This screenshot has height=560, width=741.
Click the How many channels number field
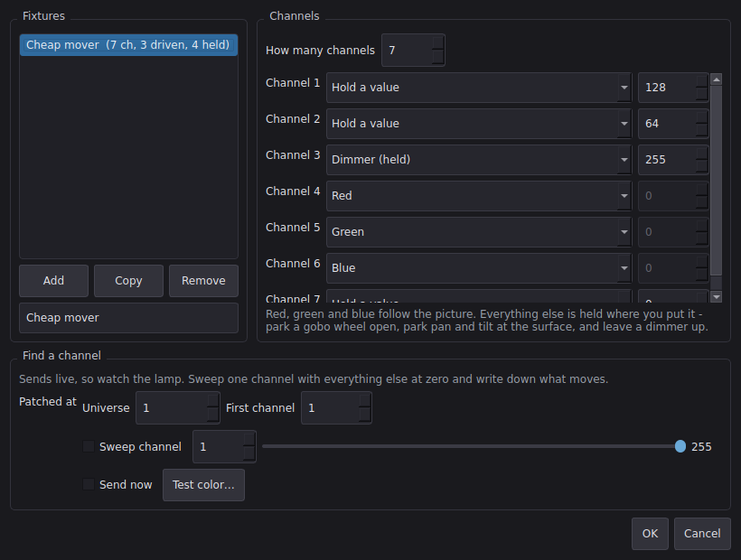pos(413,50)
